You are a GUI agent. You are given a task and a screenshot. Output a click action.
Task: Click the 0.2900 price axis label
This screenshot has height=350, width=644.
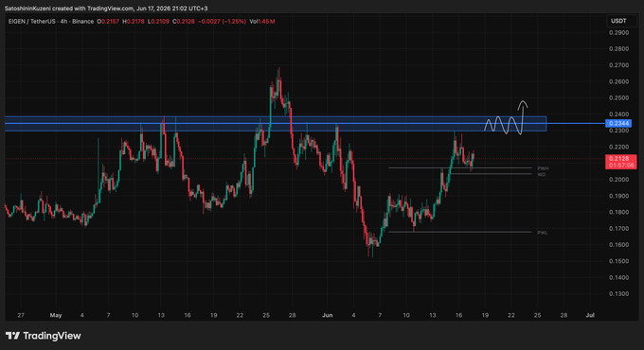[x=619, y=33]
